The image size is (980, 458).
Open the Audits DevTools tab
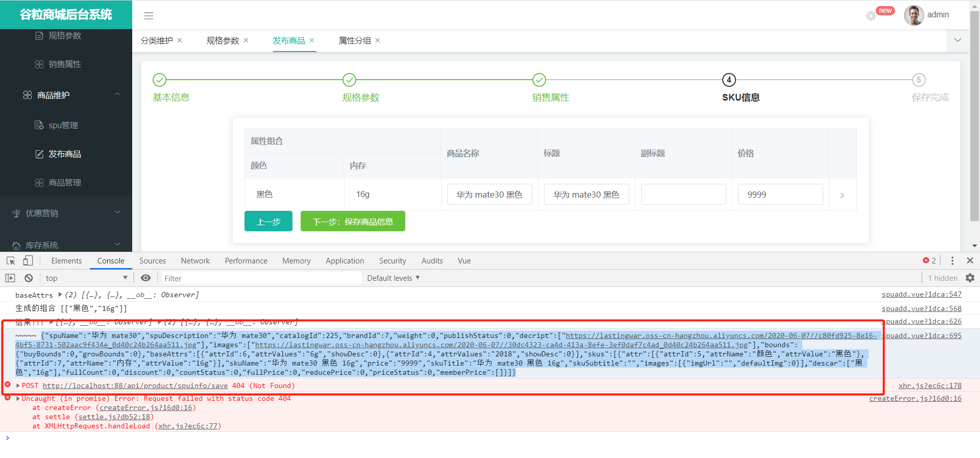432,261
